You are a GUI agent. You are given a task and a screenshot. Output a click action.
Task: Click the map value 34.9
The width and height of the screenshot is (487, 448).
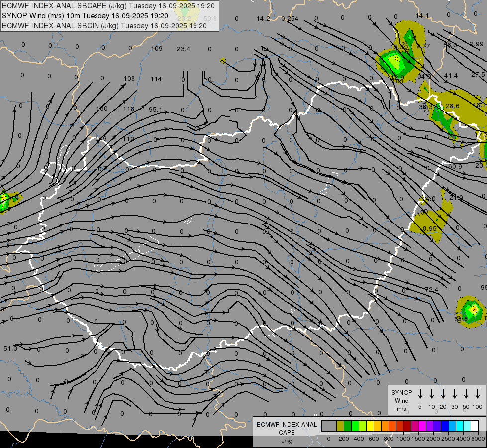point(424,76)
